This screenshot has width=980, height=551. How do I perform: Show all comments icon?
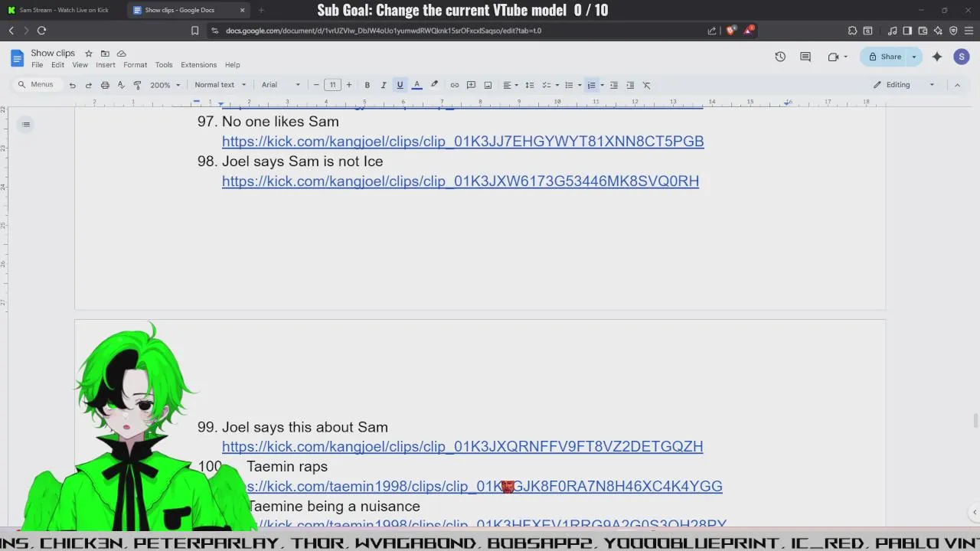pyautogui.click(x=805, y=57)
